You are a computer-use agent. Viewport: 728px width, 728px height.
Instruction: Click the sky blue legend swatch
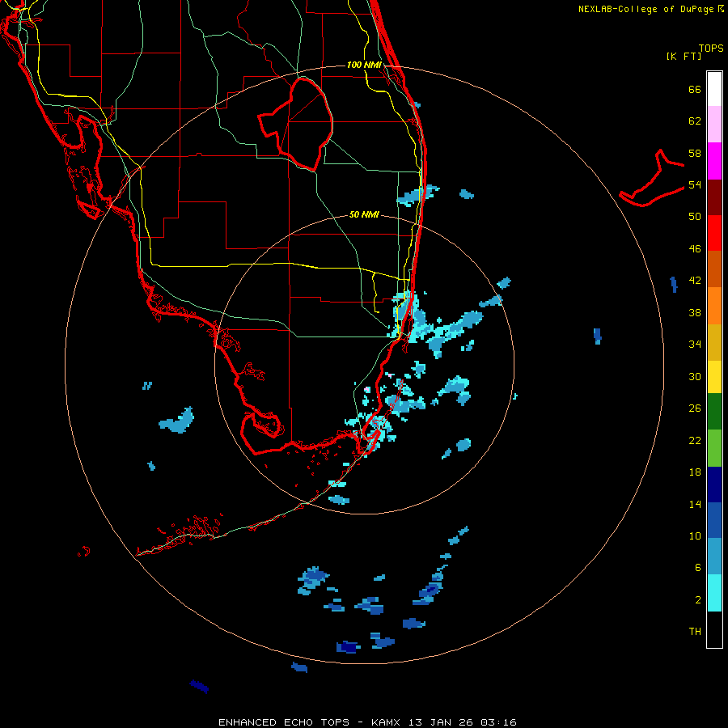714,557
